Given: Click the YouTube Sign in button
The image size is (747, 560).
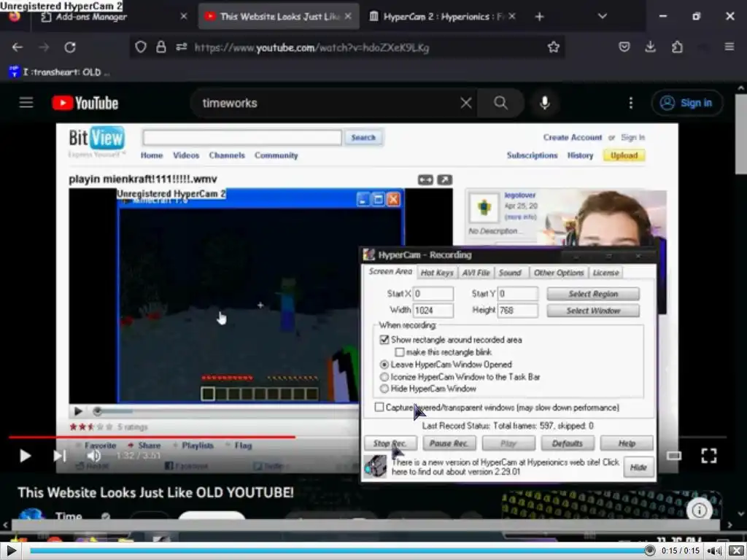Looking at the screenshot, I should point(687,103).
